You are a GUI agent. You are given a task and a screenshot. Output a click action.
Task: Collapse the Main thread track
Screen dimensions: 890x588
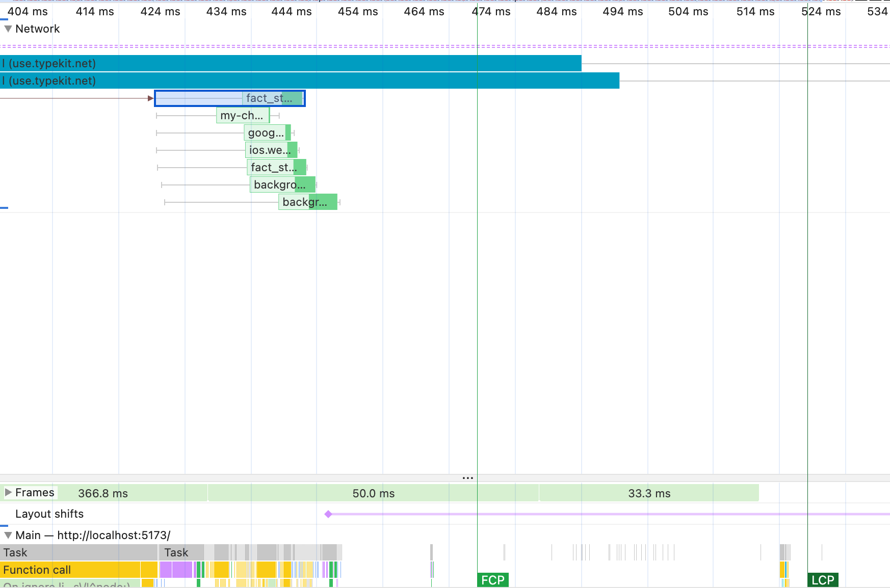pyautogui.click(x=8, y=536)
